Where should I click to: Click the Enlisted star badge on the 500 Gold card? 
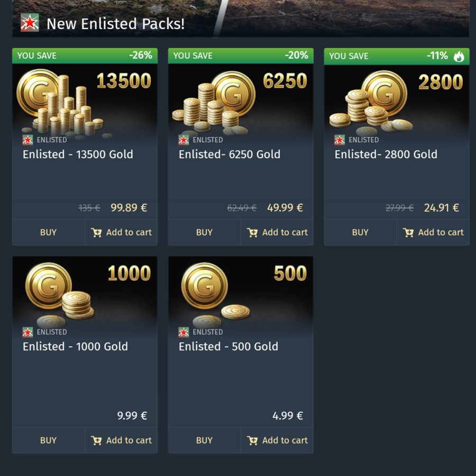click(184, 332)
